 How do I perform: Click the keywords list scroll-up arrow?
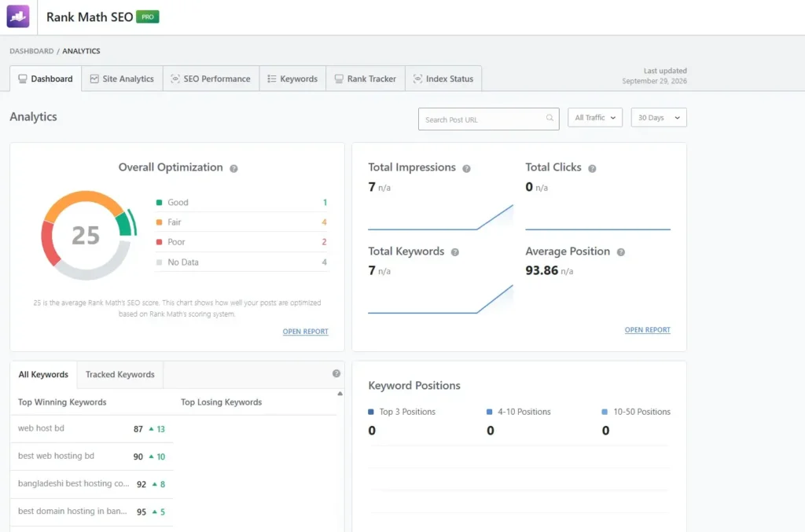click(x=340, y=394)
